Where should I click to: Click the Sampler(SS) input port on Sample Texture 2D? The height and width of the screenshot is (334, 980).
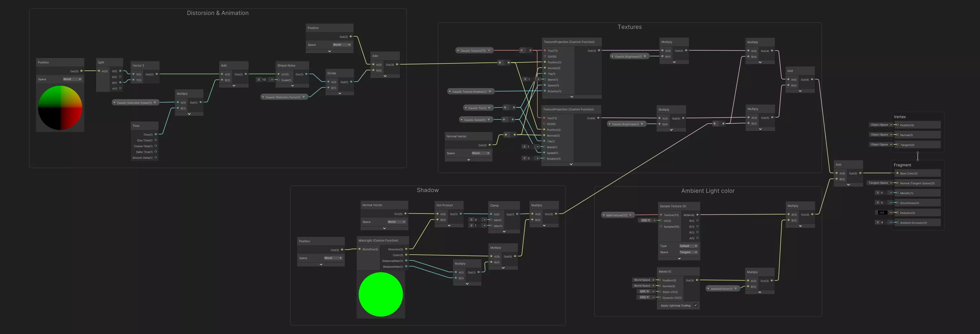[661, 227]
